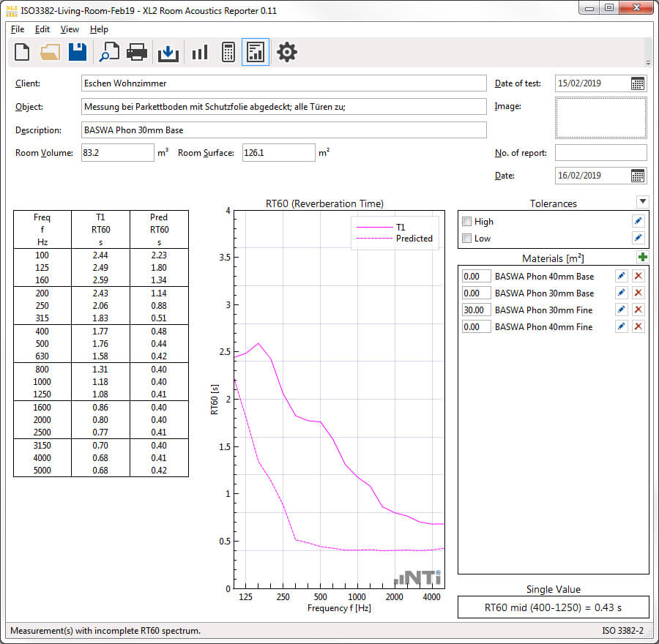This screenshot has height=644, width=659.
Task: Delete BASWA Phon 40mm Base material
Action: click(x=638, y=277)
